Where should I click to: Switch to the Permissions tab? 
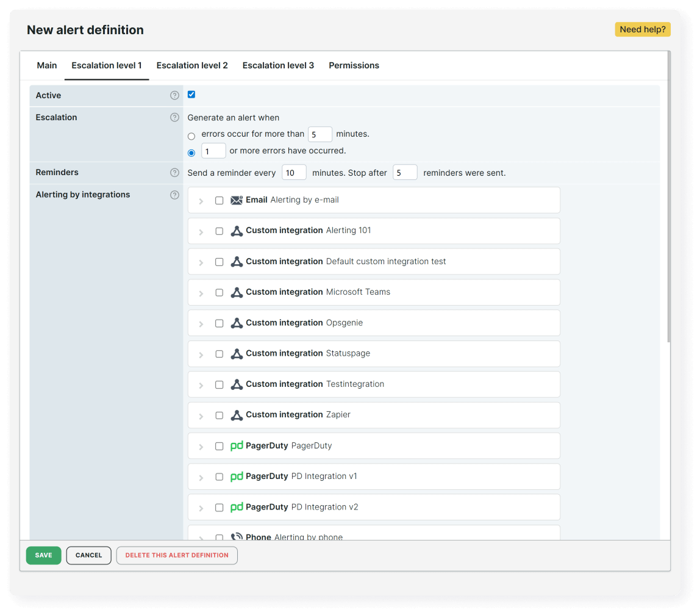(x=354, y=65)
